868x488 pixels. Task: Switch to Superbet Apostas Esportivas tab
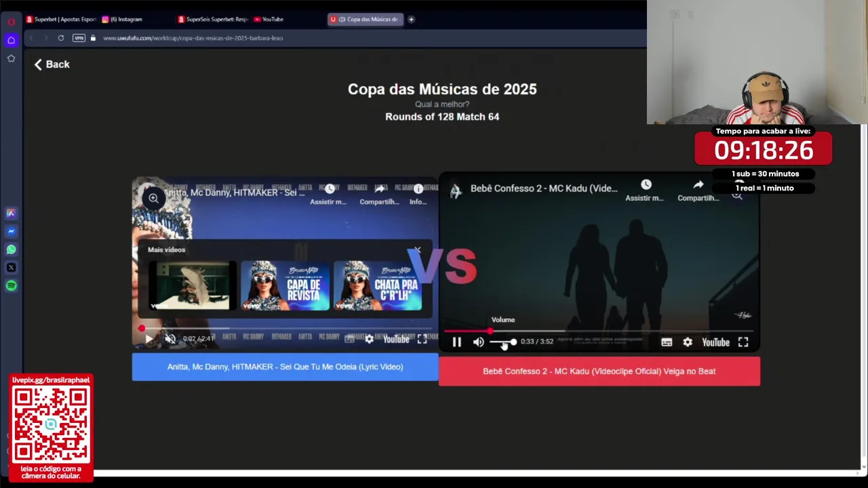point(61,19)
